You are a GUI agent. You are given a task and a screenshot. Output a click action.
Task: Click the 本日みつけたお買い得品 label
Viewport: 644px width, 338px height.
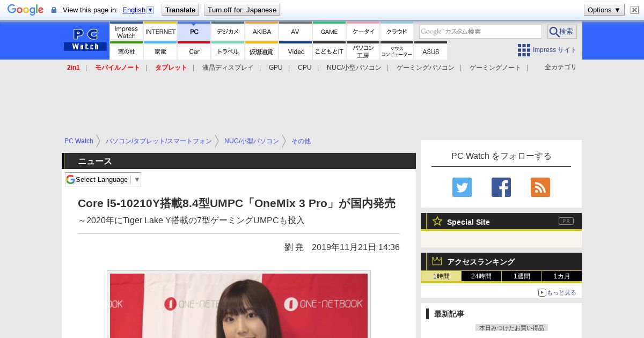(x=511, y=328)
